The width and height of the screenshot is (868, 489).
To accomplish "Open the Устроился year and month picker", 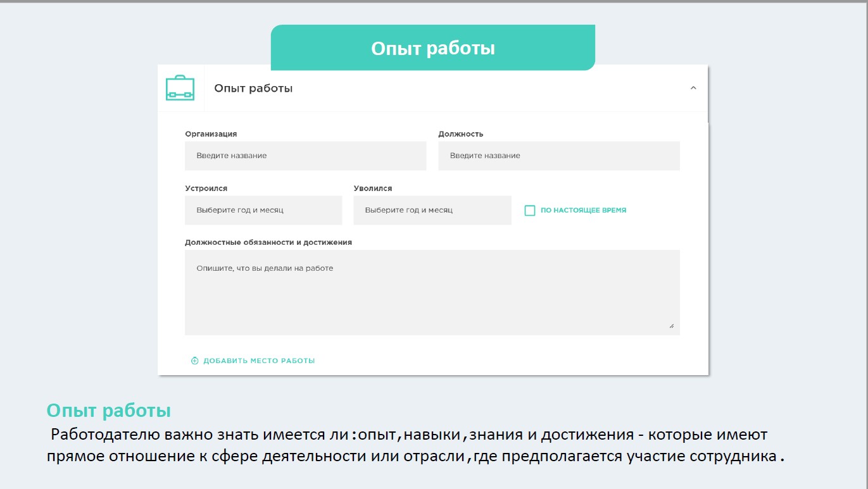I will [x=263, y=210].
